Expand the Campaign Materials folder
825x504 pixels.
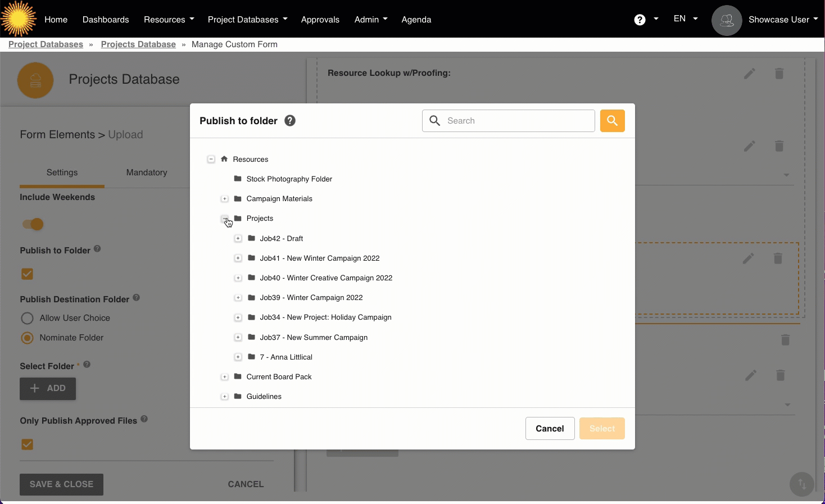(224, 199)
